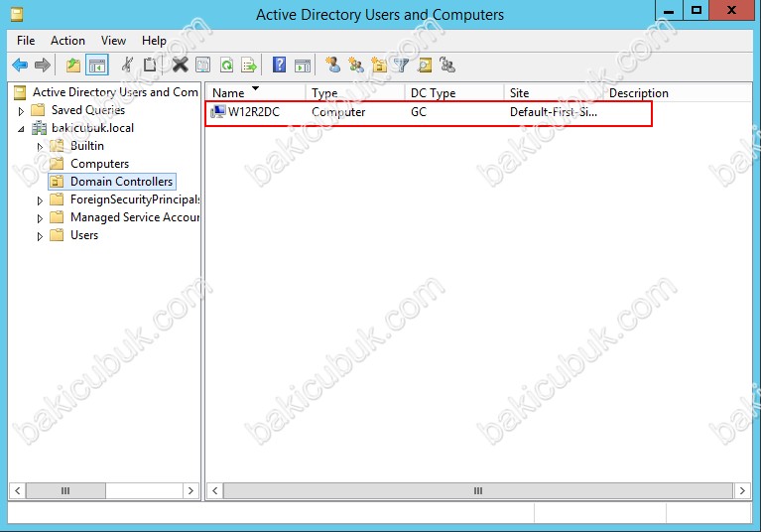The image size is (761, 532).
Task: Click tree pane horizontal scrollbar thumb
Action: click(65, 490)
